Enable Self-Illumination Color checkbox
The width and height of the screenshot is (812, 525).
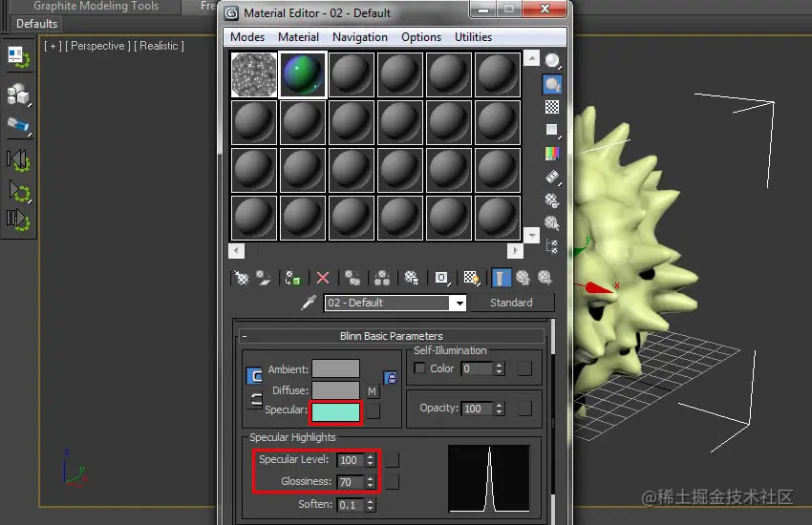coord(420,368)
